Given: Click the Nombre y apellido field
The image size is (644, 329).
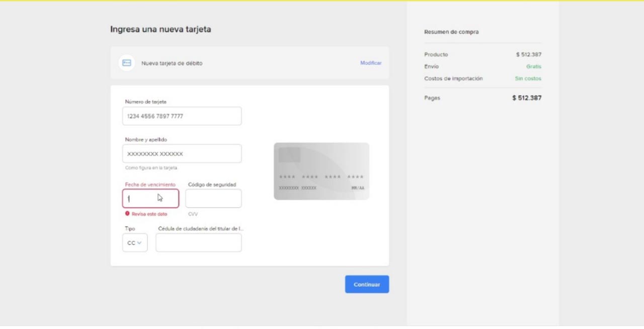Looking at the screenshot, I should 182,154.
